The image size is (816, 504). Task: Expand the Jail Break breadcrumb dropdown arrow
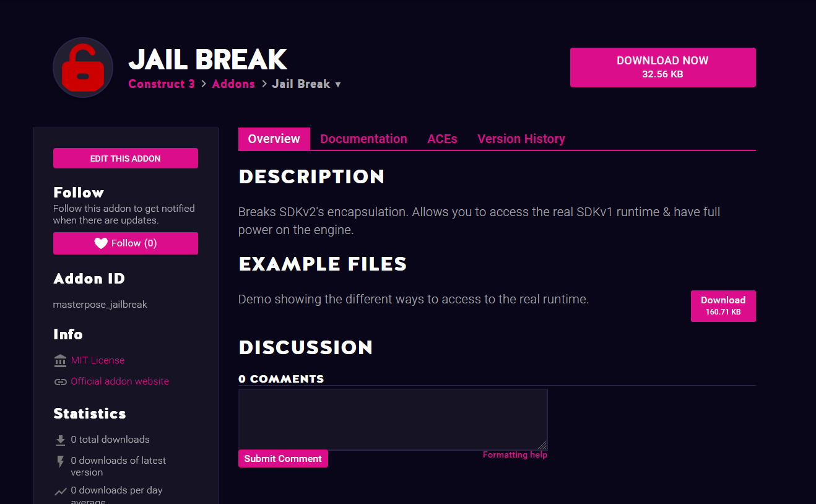(338, 85)
